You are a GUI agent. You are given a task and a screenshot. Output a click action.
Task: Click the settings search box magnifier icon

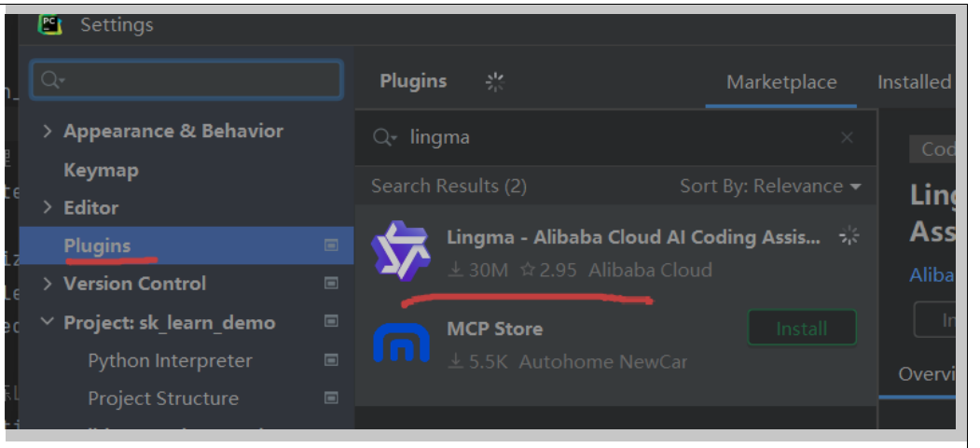(x=51, y=79)
